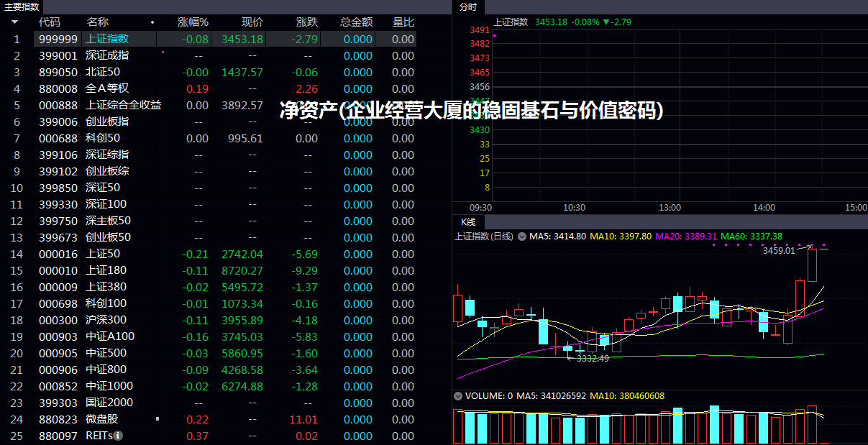The image size is (868, 445).
Task: Sort by the 代码 column header
Action: pyautogui.click(x=50, y=22)
